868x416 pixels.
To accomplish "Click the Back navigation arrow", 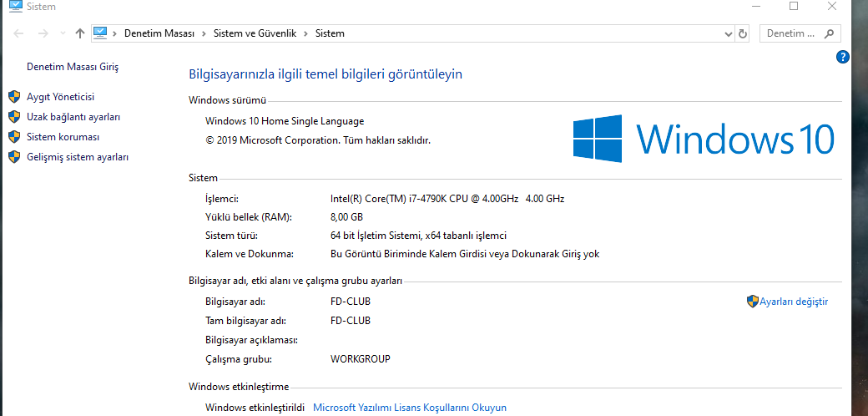I will click(x=18, y=33).
